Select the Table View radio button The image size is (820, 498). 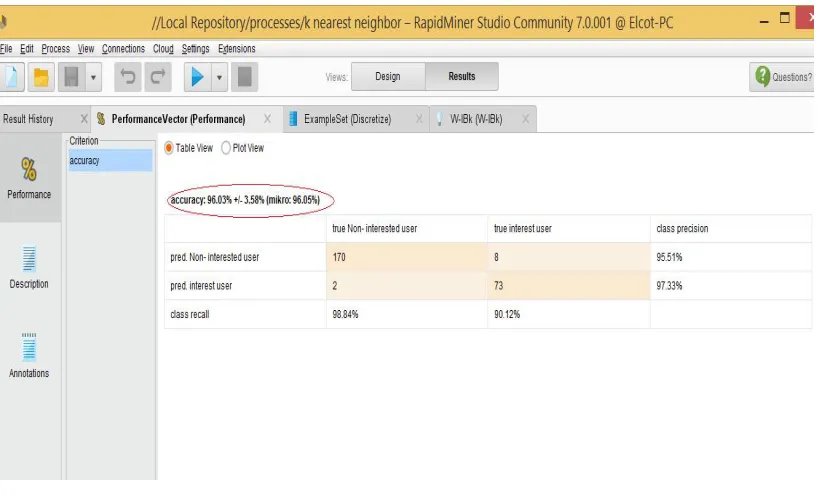tap(169, 148)
